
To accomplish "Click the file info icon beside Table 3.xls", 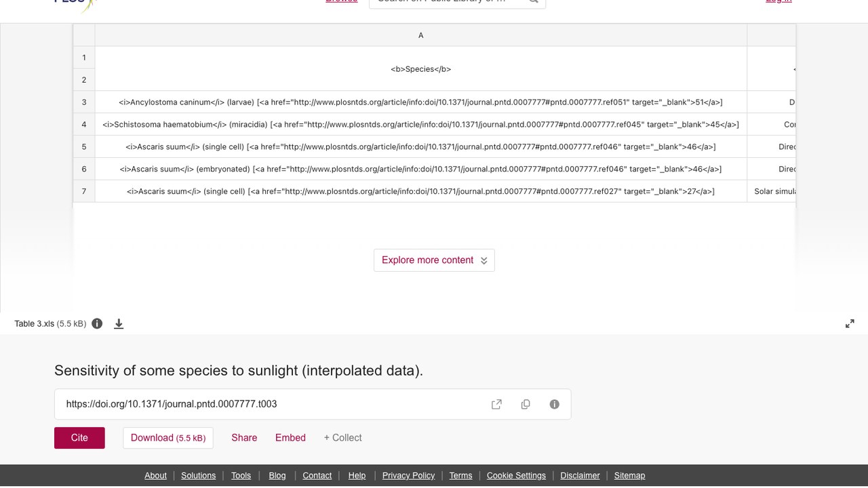I will tap(97, 323).
